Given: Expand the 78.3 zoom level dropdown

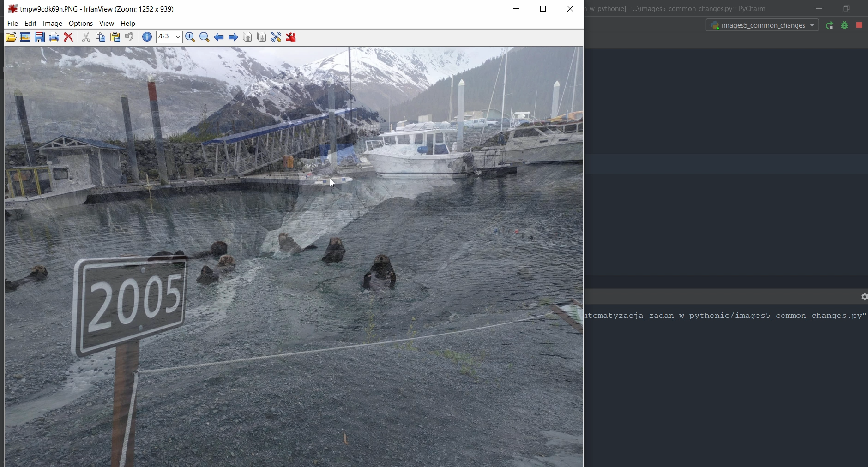Looking at the screenshot, I should pos(178,37).
